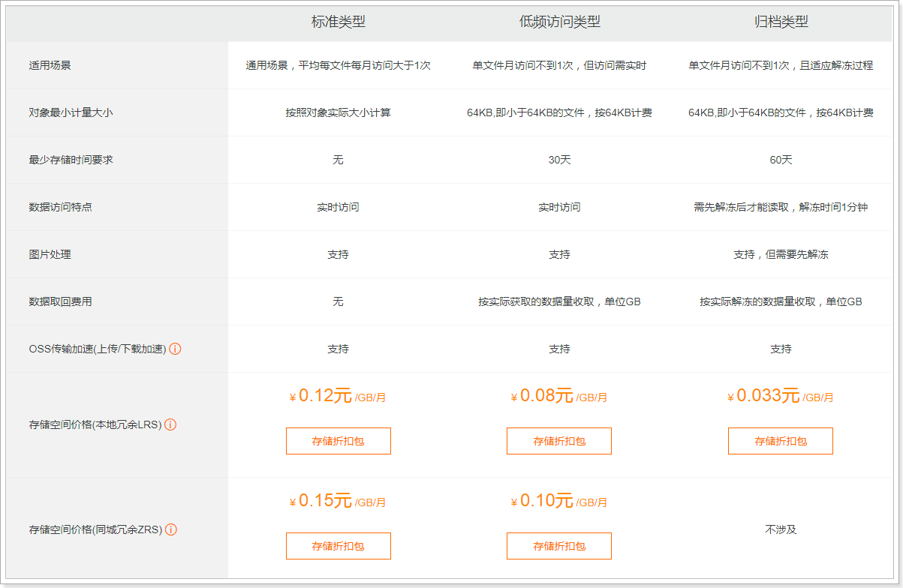Image resolution: width=903 pixels, height=588 pixels.
Task: Click the 数据访问特点 row label
Action: point(60,207)
